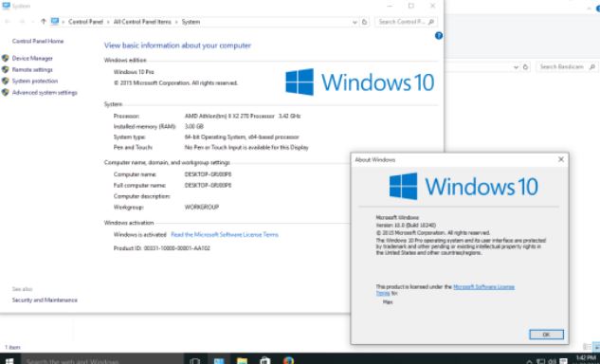Expand address dropdown in background Explorer window
600x364 pixels.
click(516, 67)
